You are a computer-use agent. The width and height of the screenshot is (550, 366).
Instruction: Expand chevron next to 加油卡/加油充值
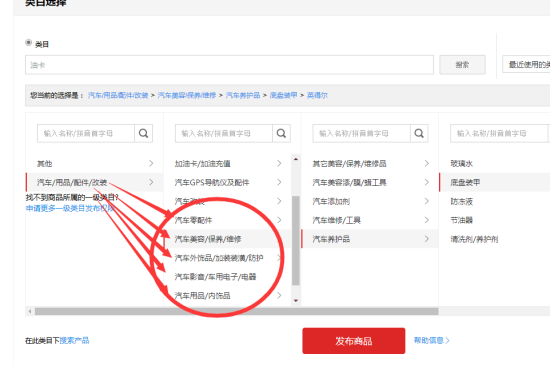click(279, 164)
